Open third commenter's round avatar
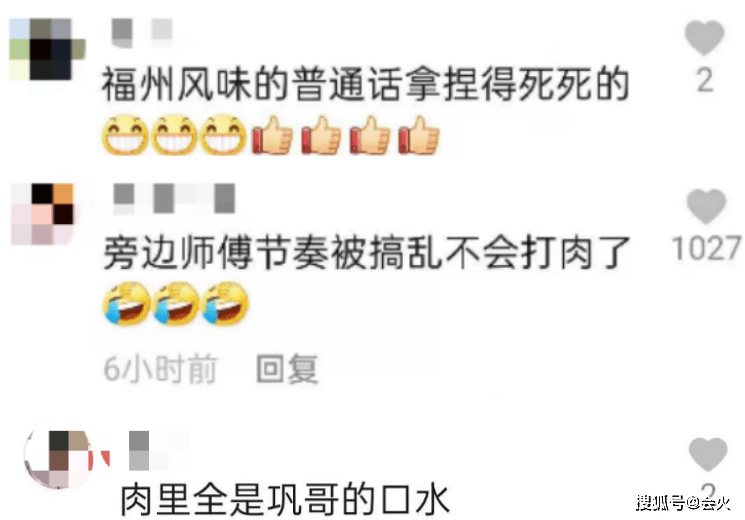Viewport: 745px width, 520px height. click(x=59, y=457)
